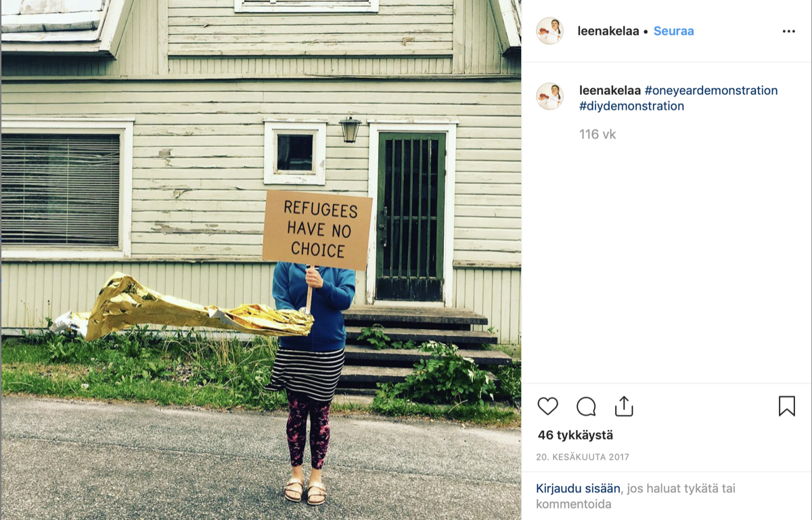Viewport: 812px width, 520px height.
Task: Click the cardboard REFUGEES HAVE NO CHOICE sign
Action: 317,230
